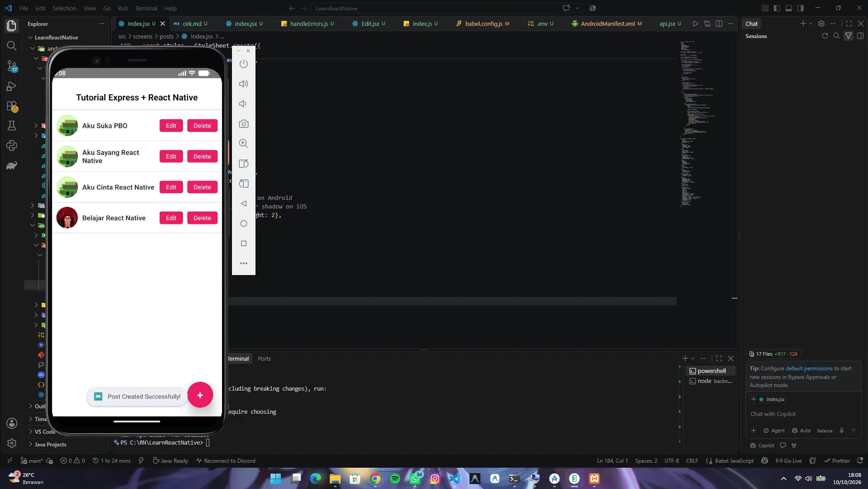
Task: Toggle the bottom panel layout icon
Action: click(789, 8)
